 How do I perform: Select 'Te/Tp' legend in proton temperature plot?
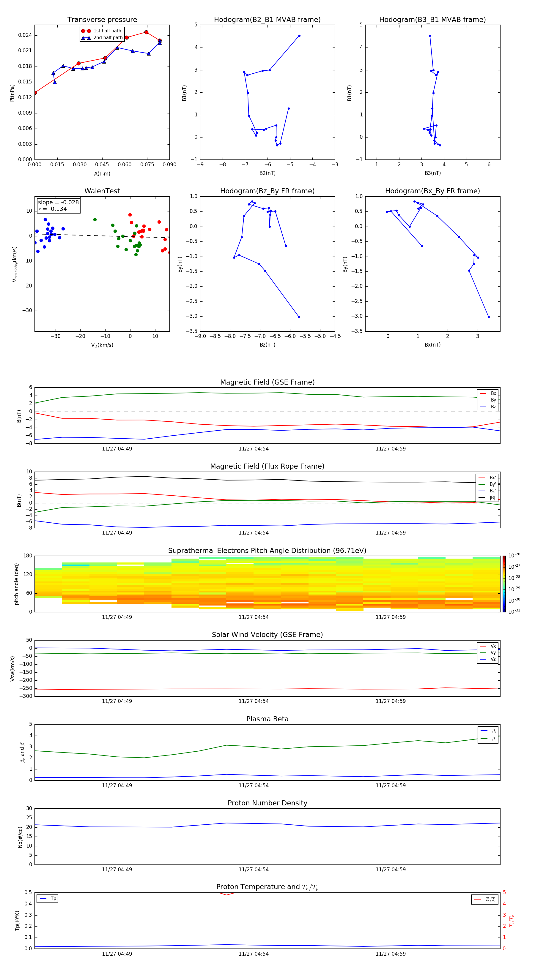click(x=485, y=899)
